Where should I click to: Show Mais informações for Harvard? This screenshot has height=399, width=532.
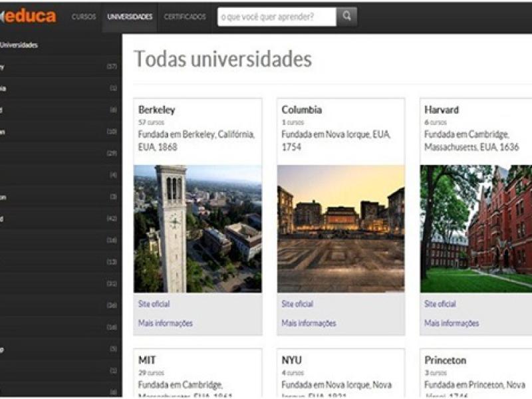[452, 323]
